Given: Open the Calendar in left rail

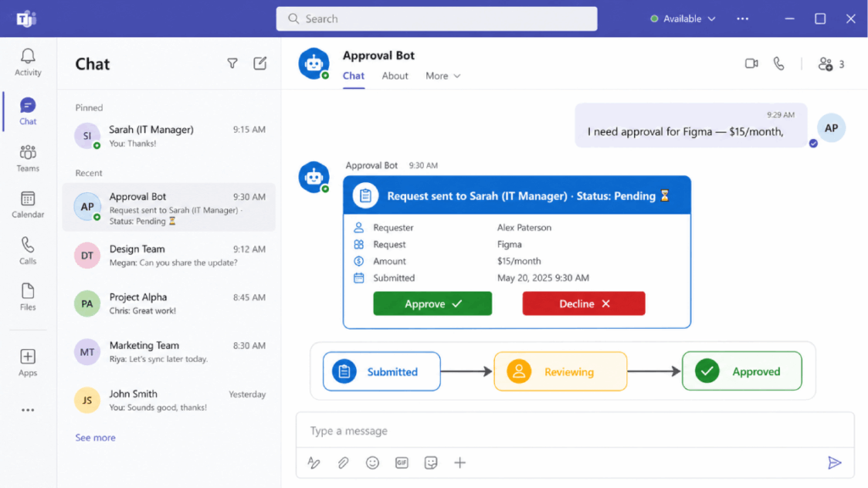Looking at the screenshot, I should click(x=28, y=205).
